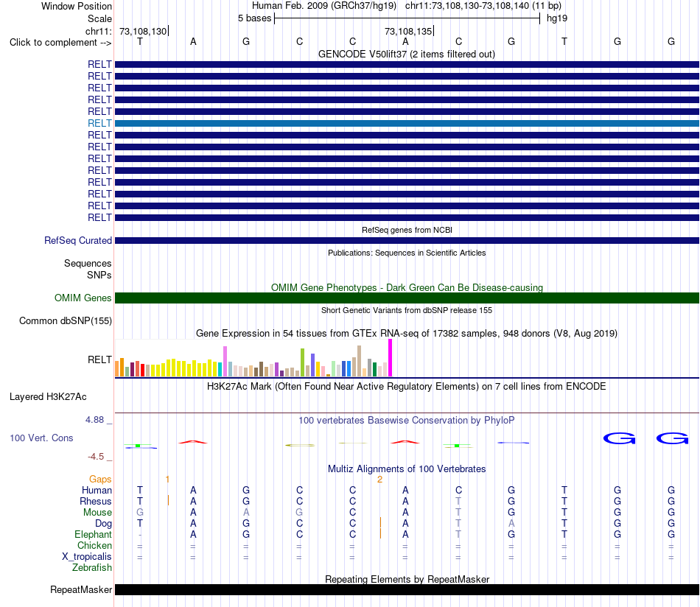Open the GTEx Gene Expression track title
Screen dimensions: 700x607
click(407, 334)
